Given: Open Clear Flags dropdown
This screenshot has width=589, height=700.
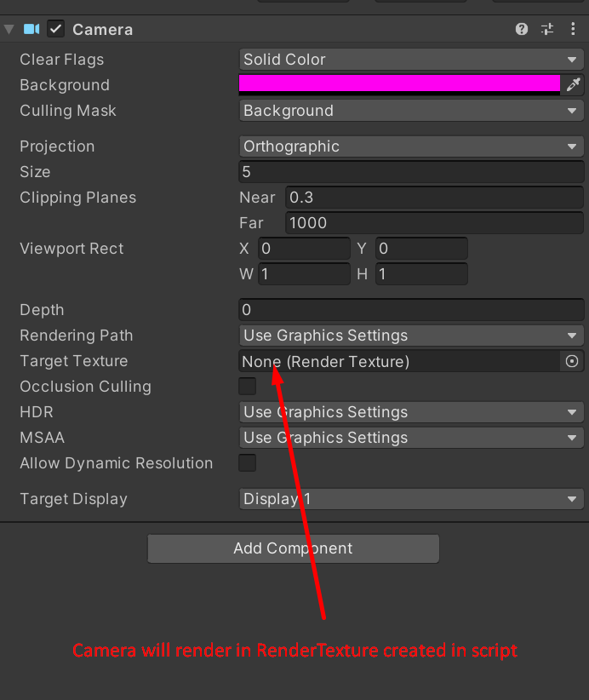Looking at the screenshot, I should pyautogui.click(x=411, y=60).
